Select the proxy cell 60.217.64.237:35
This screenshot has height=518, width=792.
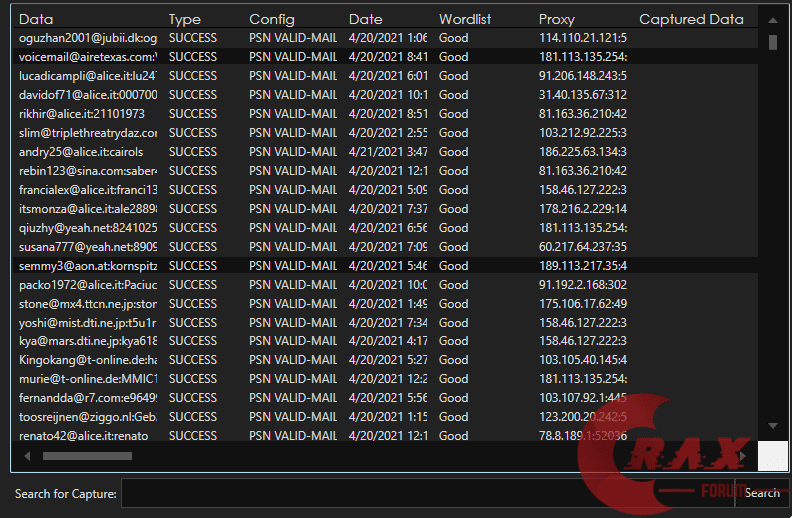[582, 247]
